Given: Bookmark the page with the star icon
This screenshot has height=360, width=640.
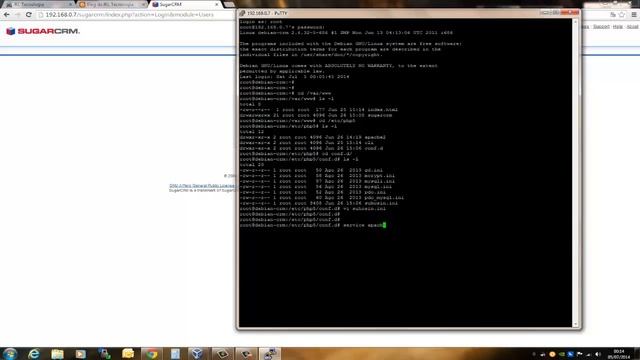Looking at the screenshot, I should click(x=622, y=15).
